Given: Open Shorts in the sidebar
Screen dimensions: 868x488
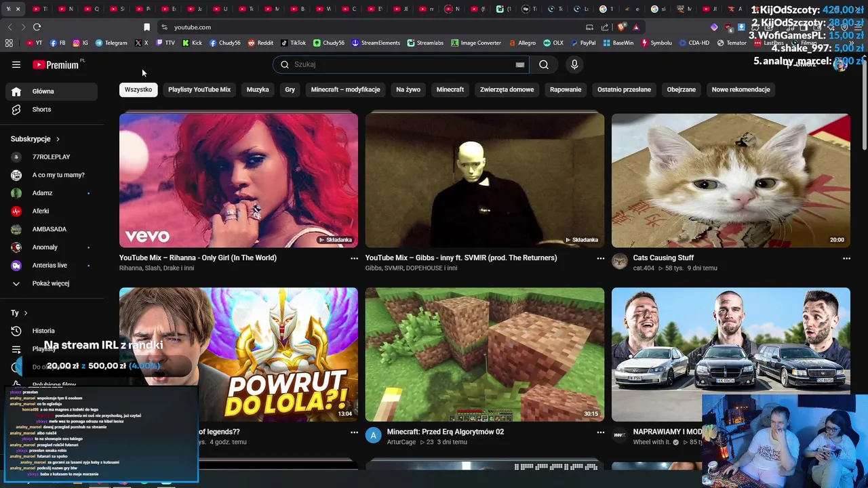Looking at the screenshot, I should pyautogui.click(x=52, y=109).
